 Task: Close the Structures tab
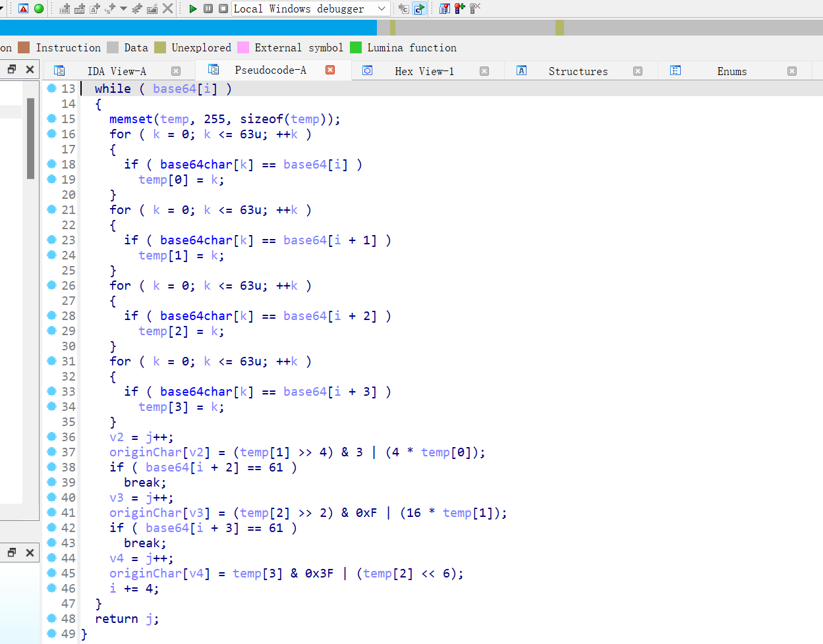638,71
